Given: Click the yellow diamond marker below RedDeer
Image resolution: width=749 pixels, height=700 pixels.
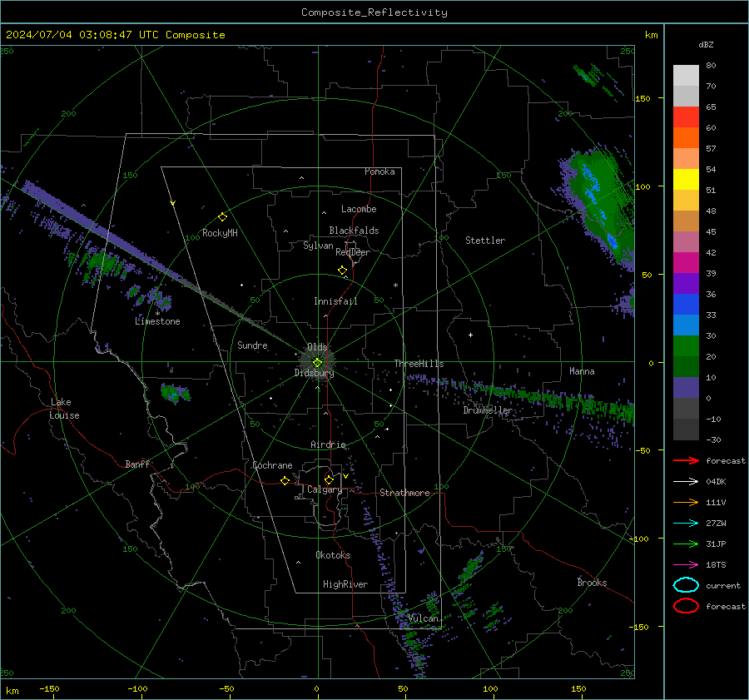Looking at the screenshot, I should click(342, 271).
